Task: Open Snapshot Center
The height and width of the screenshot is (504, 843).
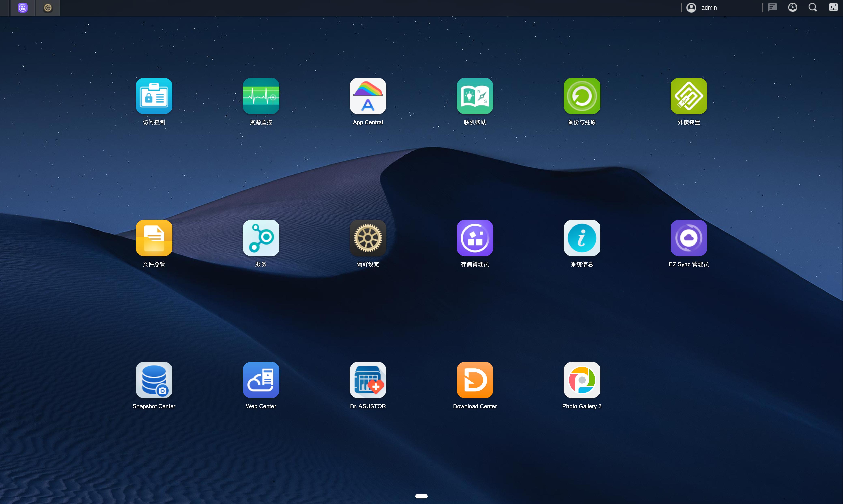Action: pos(154,380)
